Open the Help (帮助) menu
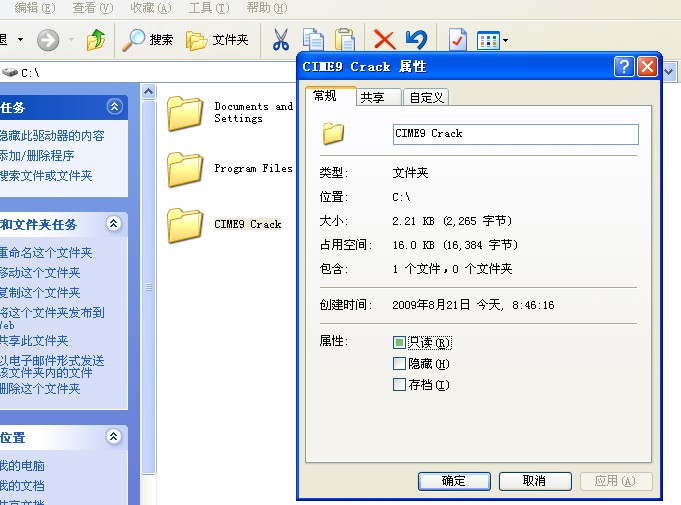 click(267, 8)
